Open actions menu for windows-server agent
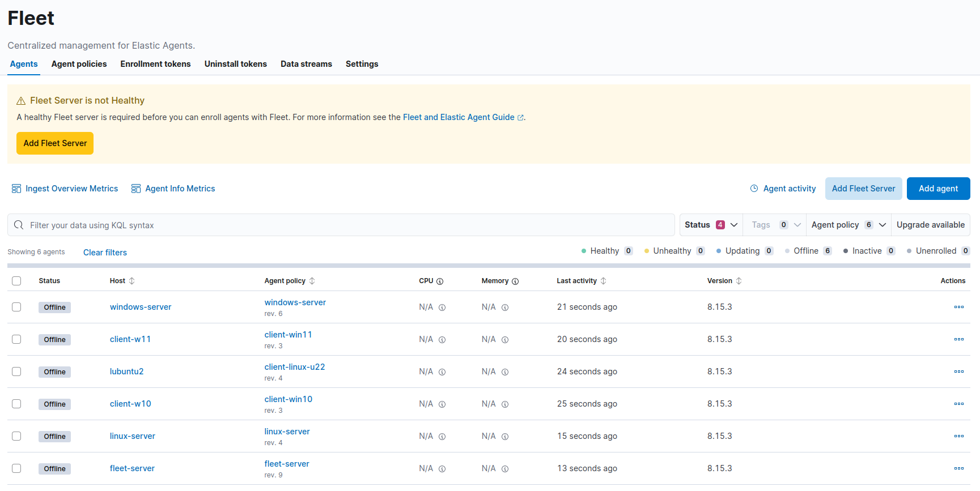Image resolution: width=980 pixels, height=491 pixels. tap(958, 307)
